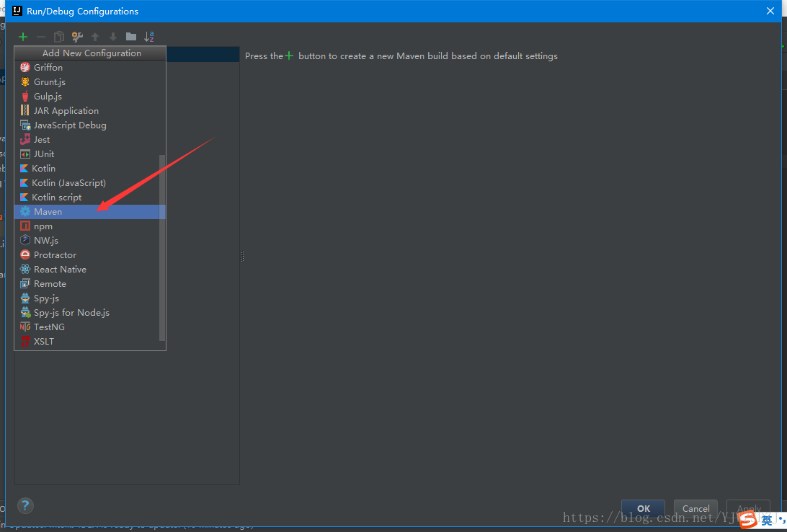The width and height of the screenshot is (787, 532).
Task: Click the popup list vertical scrollbar
Action: point(161,247)
